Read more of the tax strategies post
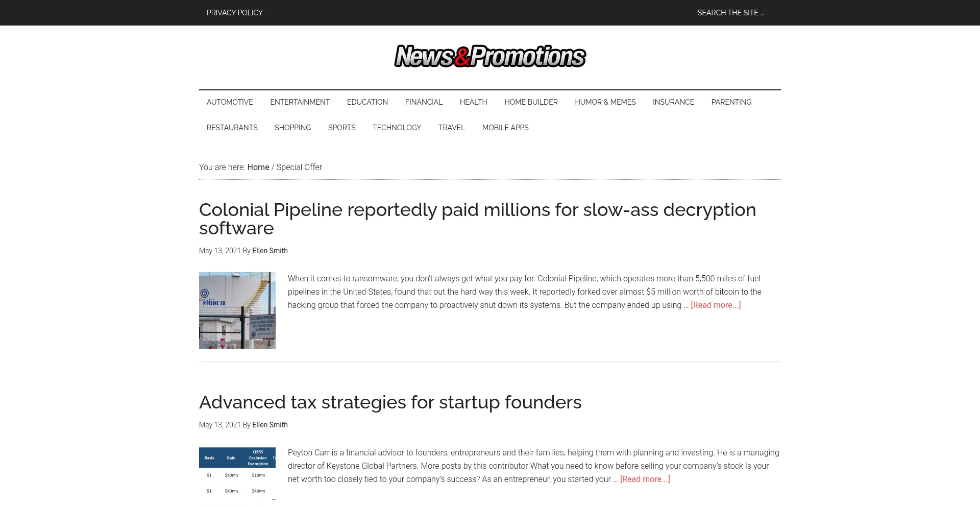Image resolution: width=980 pixels, height=507 pixels. click(645, 479)
